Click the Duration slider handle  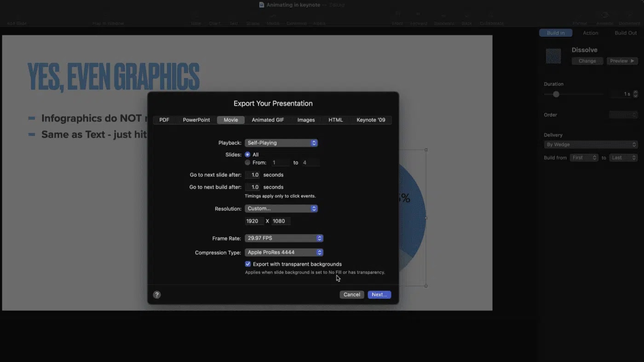(556, 94)
